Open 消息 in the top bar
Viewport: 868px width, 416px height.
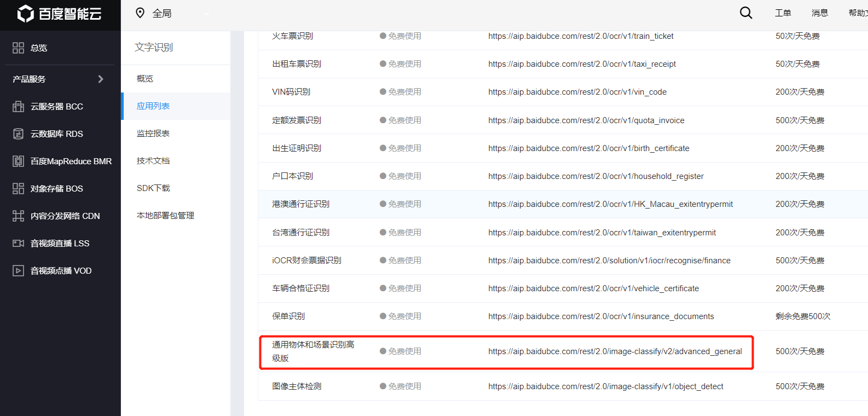click(x=820, y=13)
